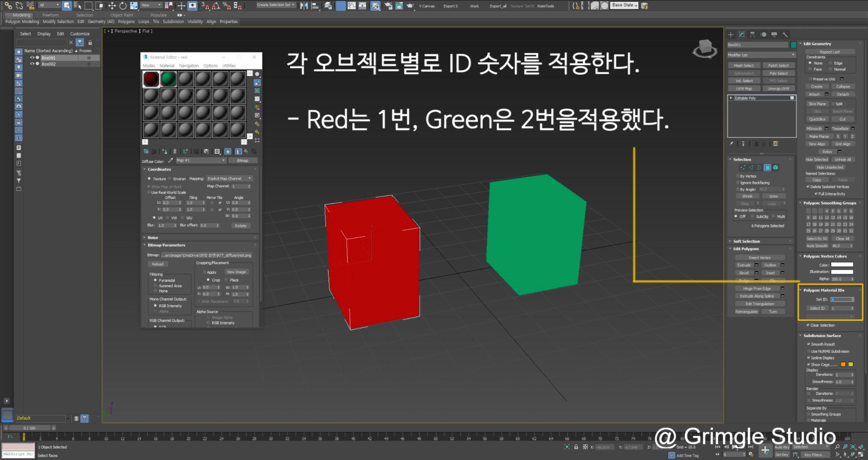Click the ViewCube in viewport
The height and width of the screenshot is (460, 868).
(705, 48)
